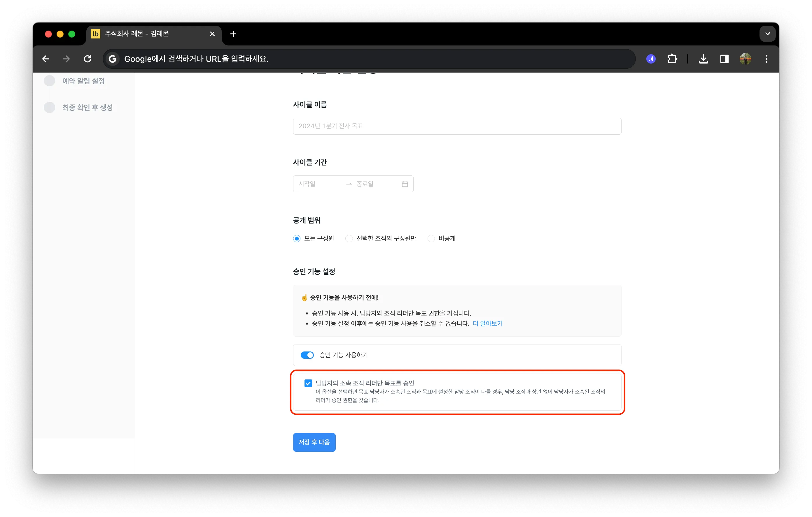Select the 비공개 radio option
The width and height of the screenshot is (812, 517).
pyautogui.click(x=431, y=239)
